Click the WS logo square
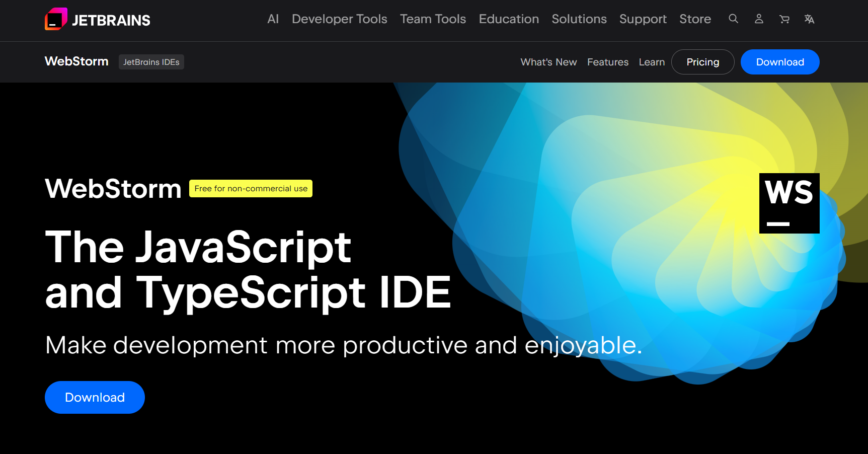Viewport: 868px width, 454px height. point(789,203)
